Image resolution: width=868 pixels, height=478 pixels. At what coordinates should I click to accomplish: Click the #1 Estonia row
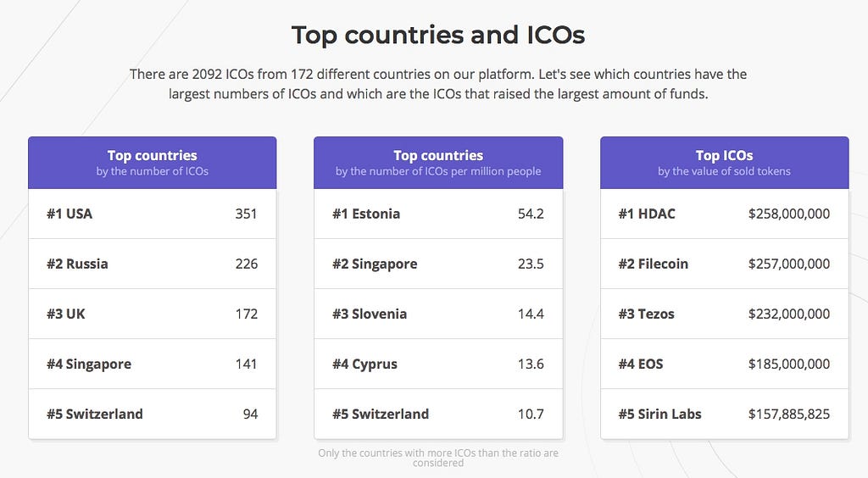(438, 214)
